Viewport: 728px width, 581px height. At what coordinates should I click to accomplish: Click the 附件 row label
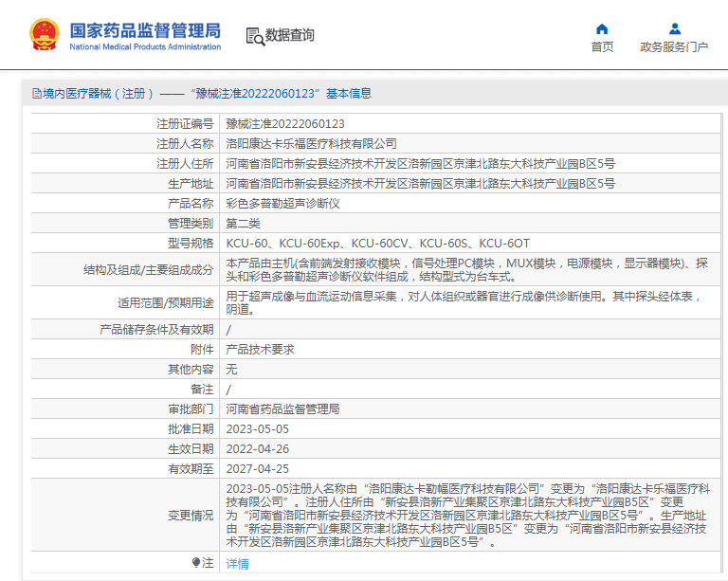(202, 350)
